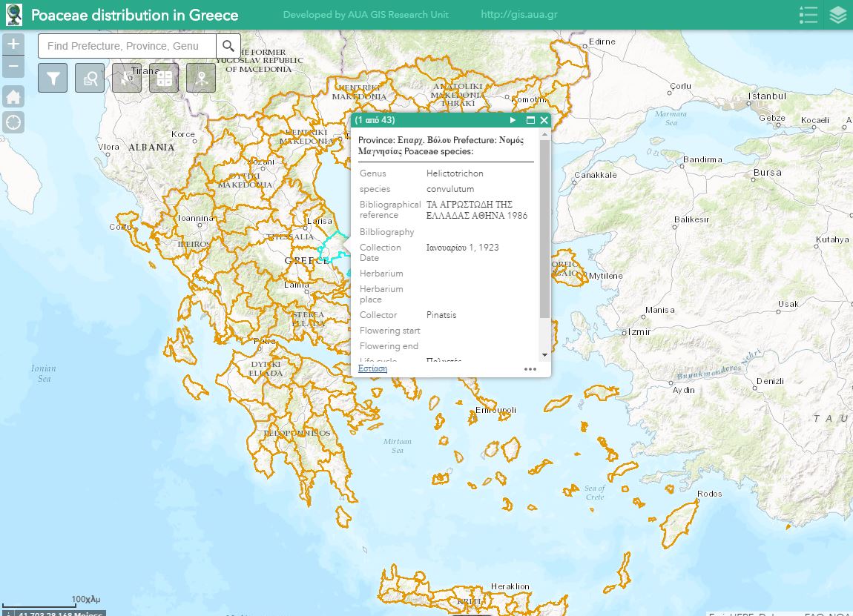Image resolution: width=853 pixels, height=616 pixels.
Task: Open the location analysis pin widget
Action: [x=201, y=78]
